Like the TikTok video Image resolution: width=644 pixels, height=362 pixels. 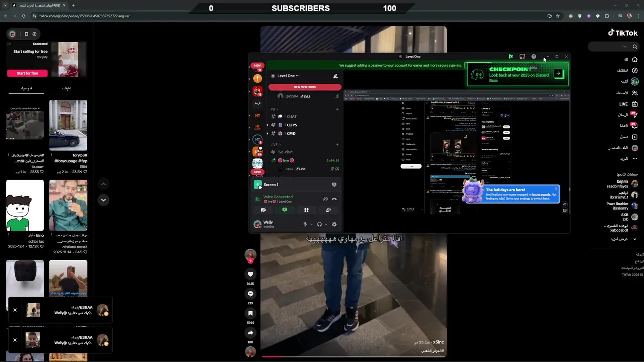[x=250, y=274]
